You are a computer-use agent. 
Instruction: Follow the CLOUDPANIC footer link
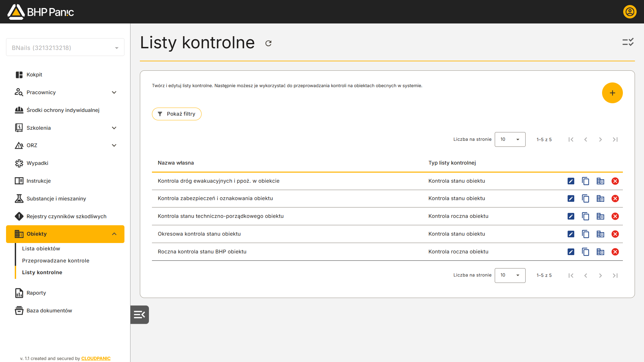96,358
